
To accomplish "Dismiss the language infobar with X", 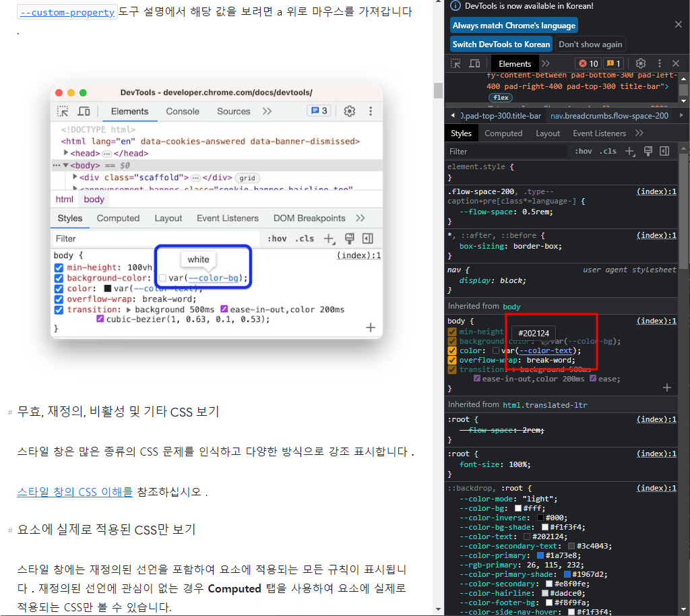I will (678, 24).
